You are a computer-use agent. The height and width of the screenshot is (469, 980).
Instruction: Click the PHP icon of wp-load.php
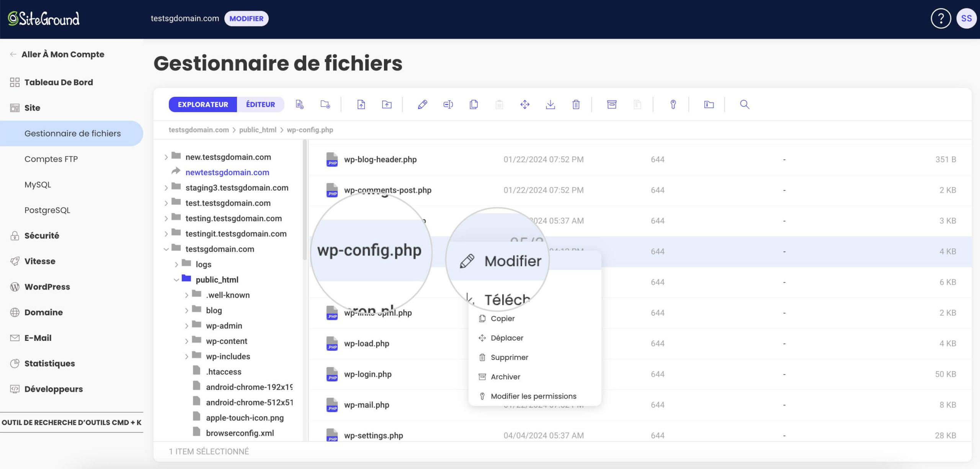click(332, 343)
